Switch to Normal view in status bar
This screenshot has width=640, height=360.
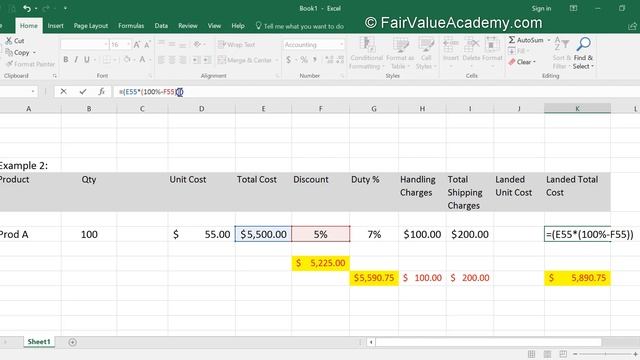531,354
